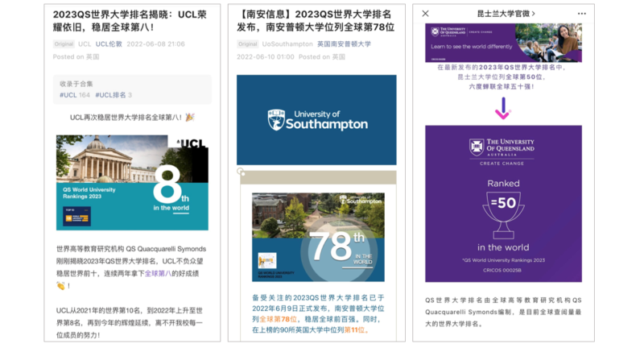The height and width of the screenshot is (344, 644).
Task: Open the 昆士兰大学官微 account title
Action: point(503,14)
